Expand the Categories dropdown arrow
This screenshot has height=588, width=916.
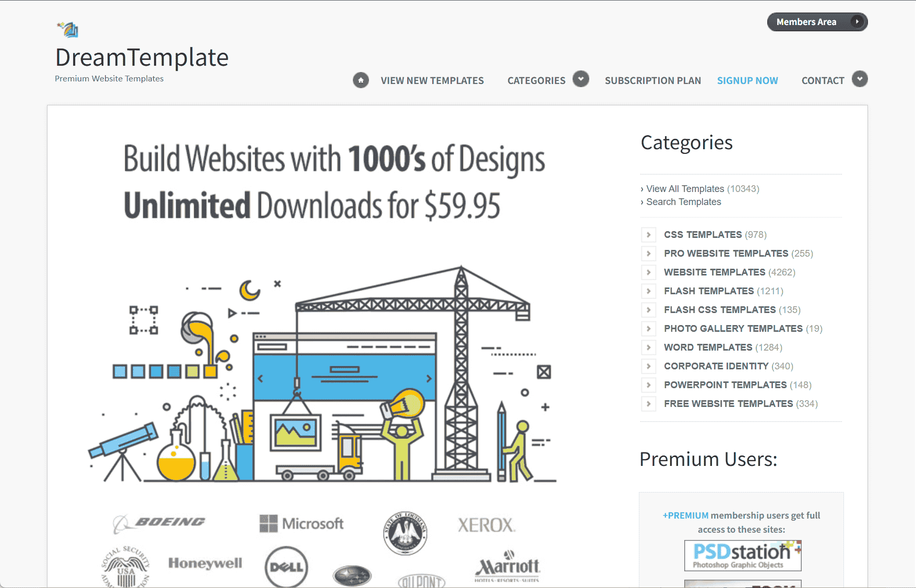(x=580, y=79)
